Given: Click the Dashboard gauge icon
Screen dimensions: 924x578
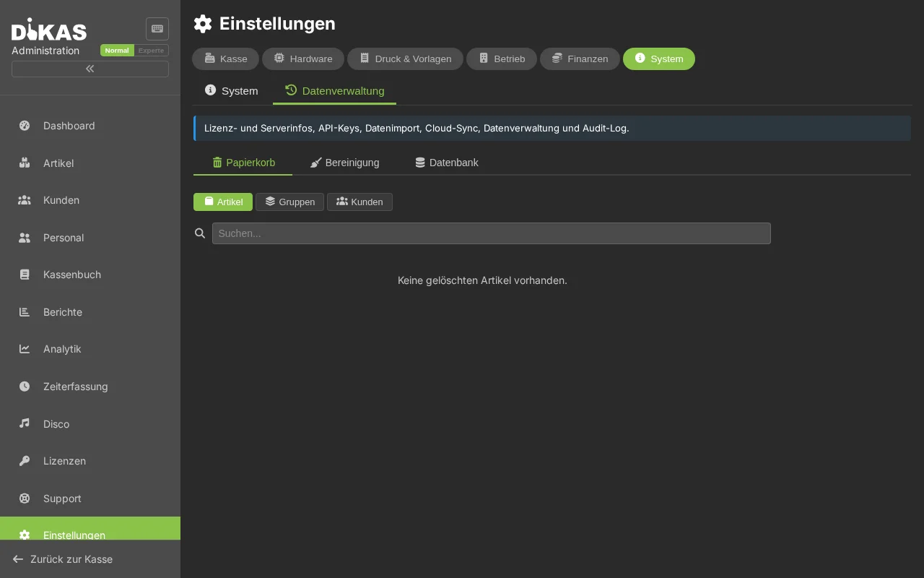Looking at the screenshot, I should point(25,126).
